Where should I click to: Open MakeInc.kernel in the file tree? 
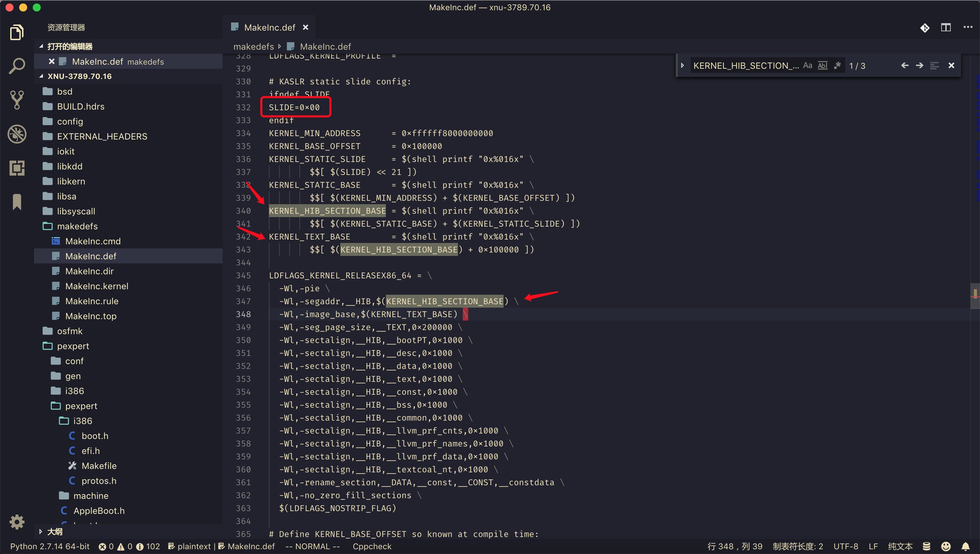pos(97,286)
